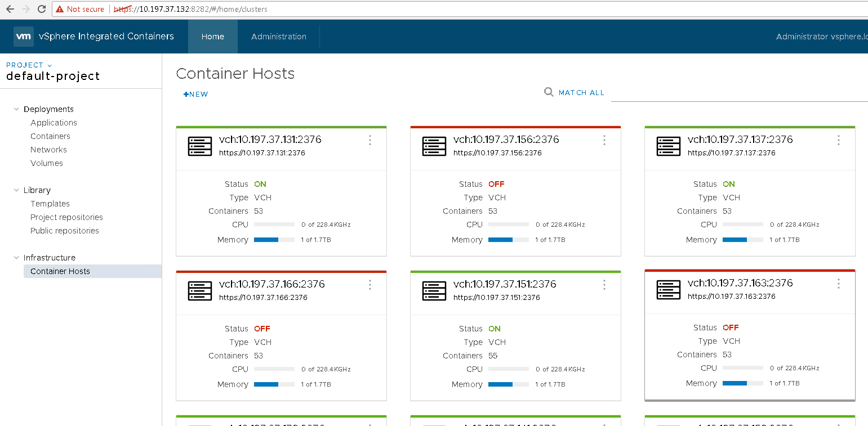Collapse the Library section
This screenshot has height=426, width=868.
coord(16,190)
